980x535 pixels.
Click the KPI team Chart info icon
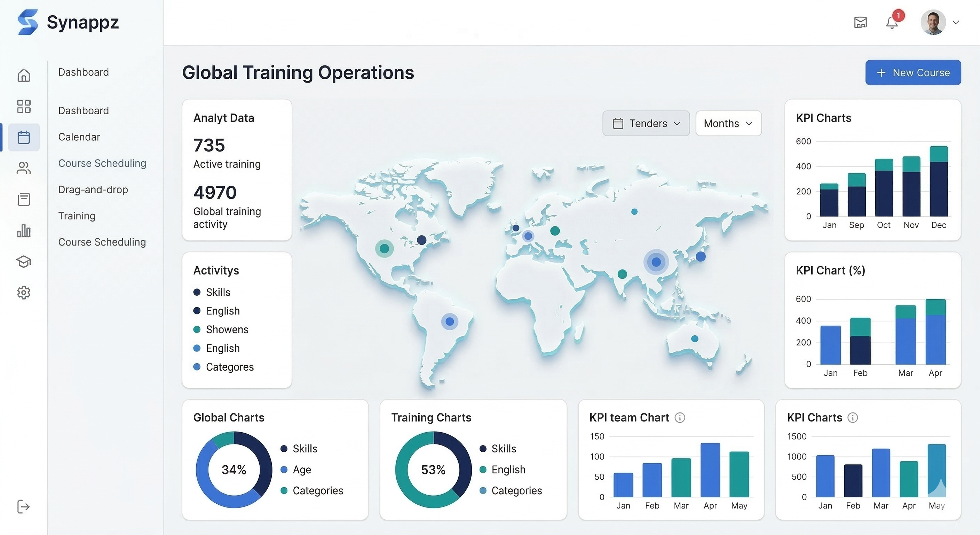tap(680, 417)
